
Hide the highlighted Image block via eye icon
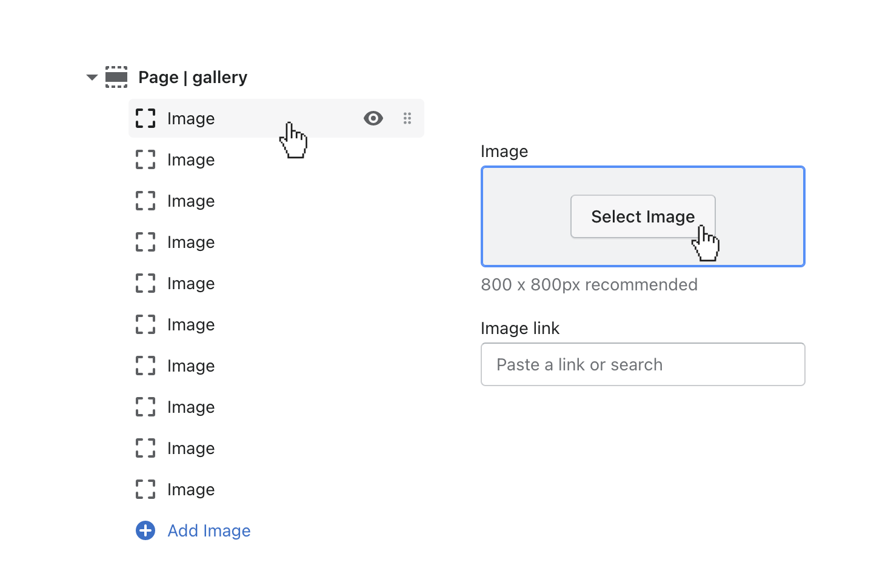[373, 119]
